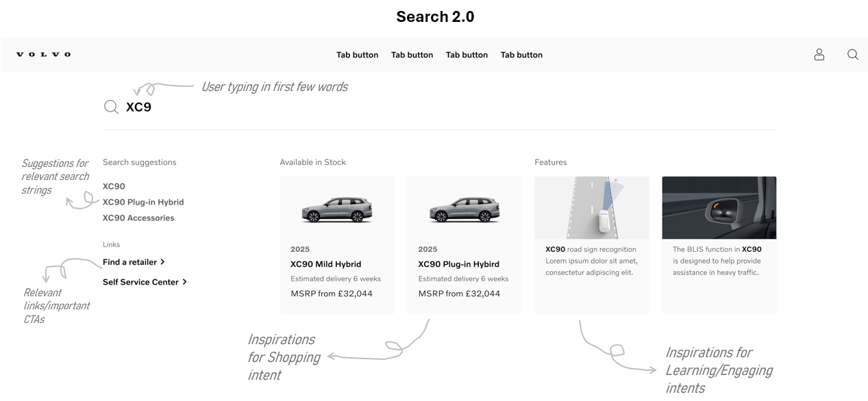Open the XC90 Mild Hybrid car image
Viewport: 868px width, 401px height.
pos(337,209)
